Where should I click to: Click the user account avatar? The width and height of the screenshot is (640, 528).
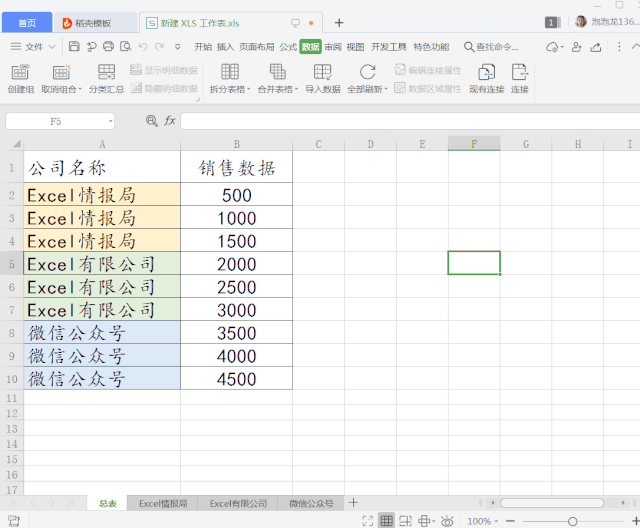tap(580, 21)
